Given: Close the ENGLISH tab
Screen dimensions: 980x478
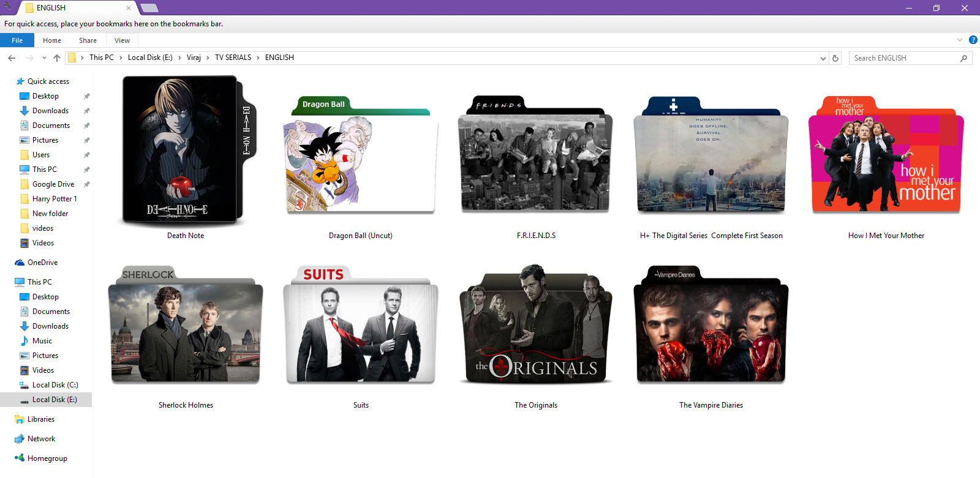Looking at the screenshot, I should [x=129, y=8].
